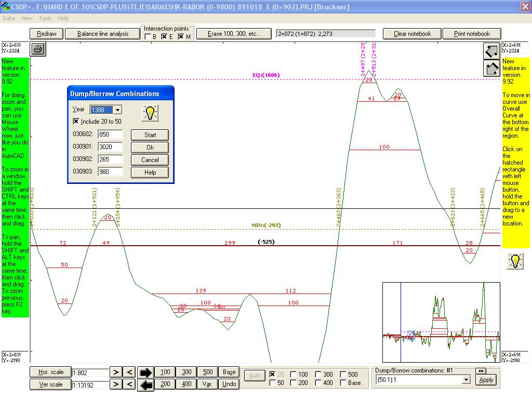Click Ok in Dump/Borrow Combinations dialog
The height and width of the screenshot is (399, 532).
pos(150,147)
